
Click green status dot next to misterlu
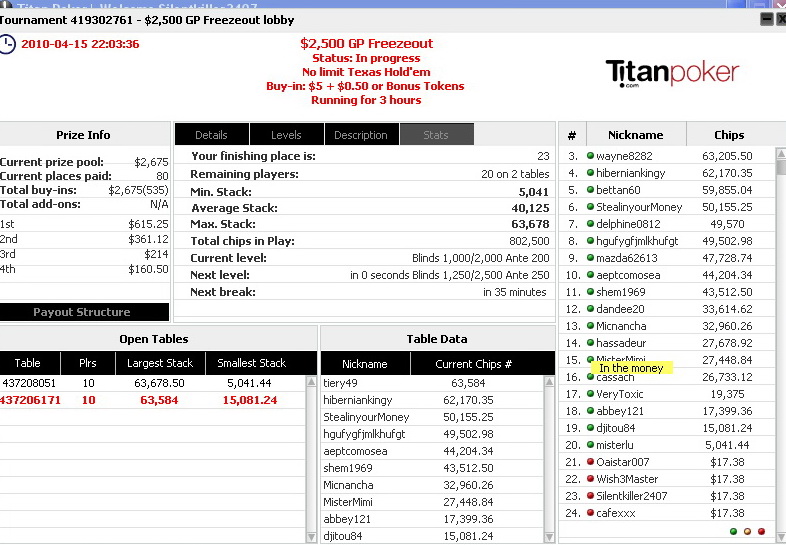[591, 445]
